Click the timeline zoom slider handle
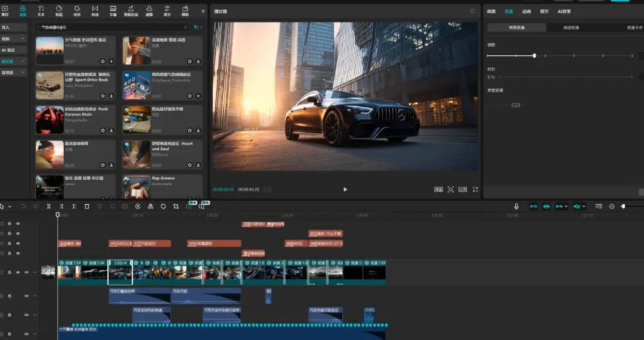Viewport: 644px width, 340px height. point(623,206)
